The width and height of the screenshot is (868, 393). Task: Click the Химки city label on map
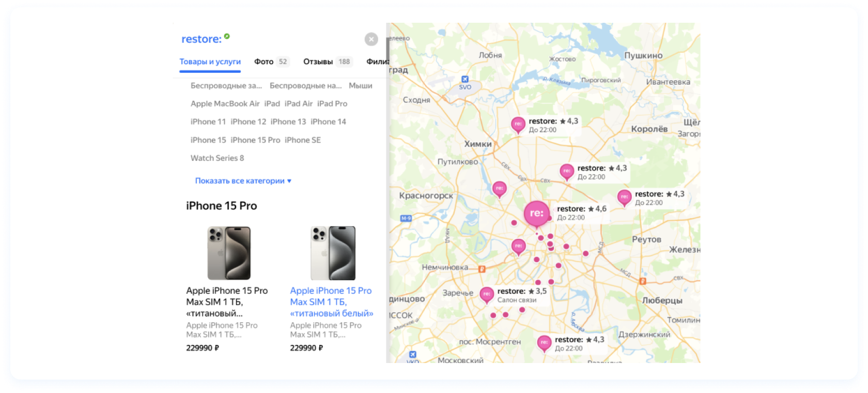click(478, 144)
